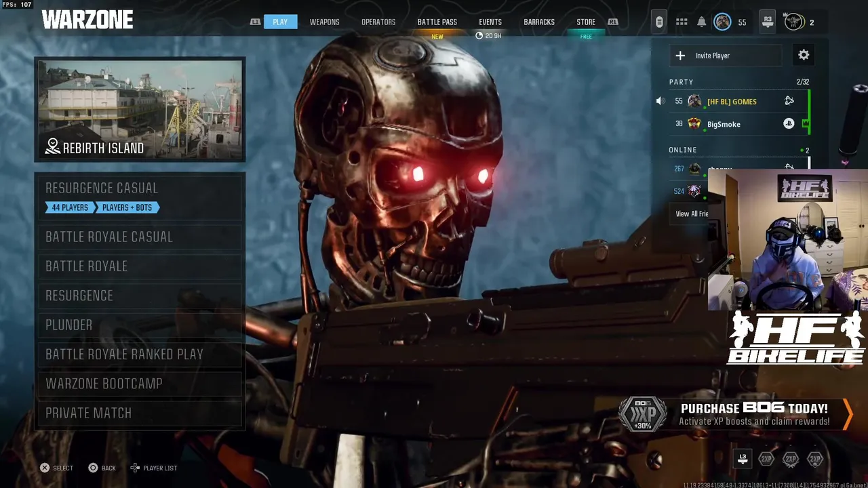Open party settings gear icon
The image size is (868, 488).
point(804,55)
